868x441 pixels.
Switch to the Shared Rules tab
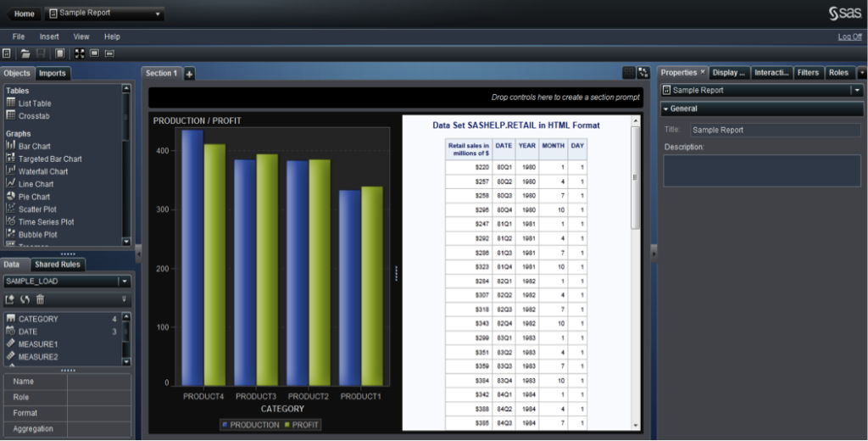[x=58, y=265]
